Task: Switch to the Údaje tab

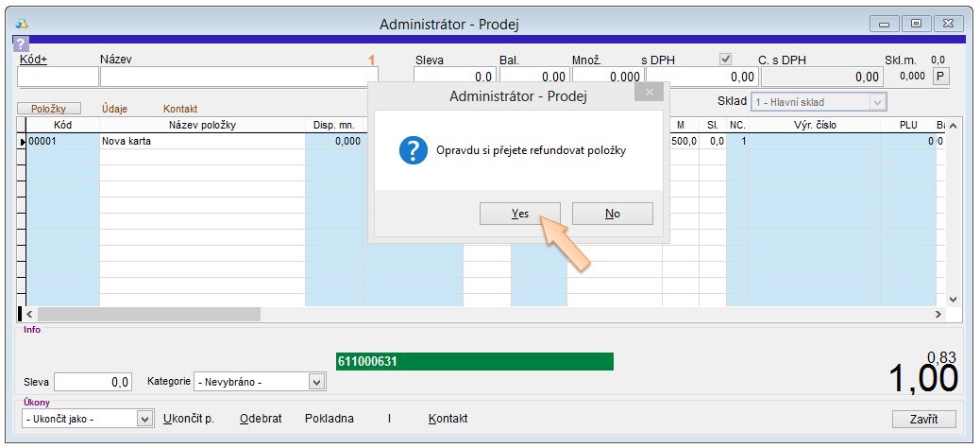Action: coord(115,109)
